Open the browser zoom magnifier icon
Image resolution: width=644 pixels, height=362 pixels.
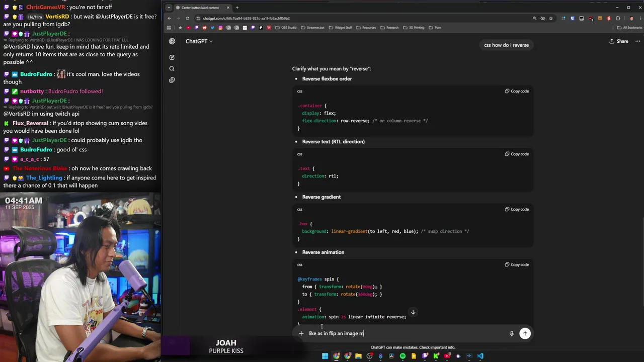534,18
